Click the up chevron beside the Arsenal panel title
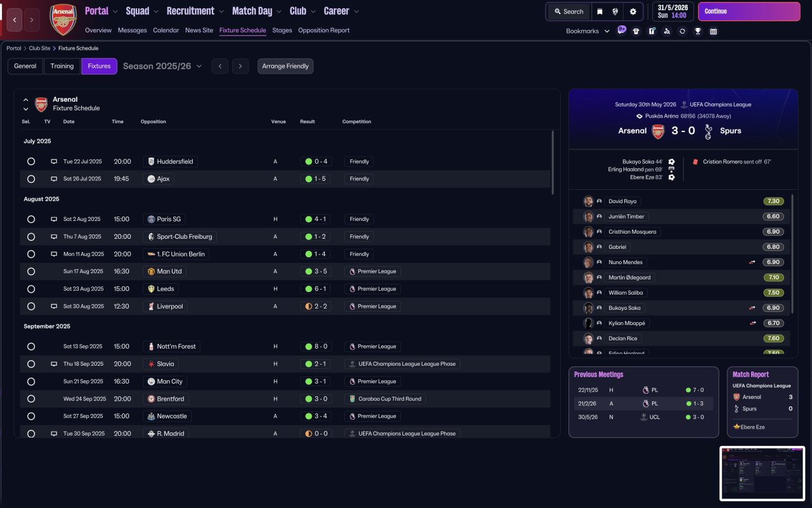The image size is (812, 508). point(26,100)
